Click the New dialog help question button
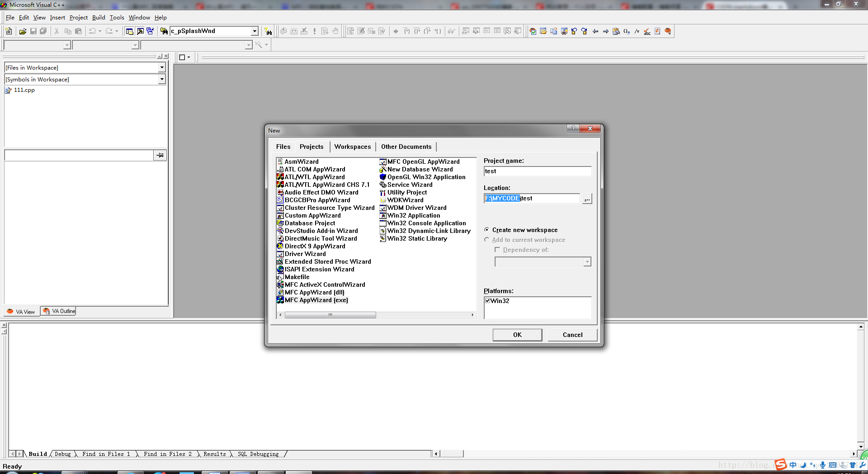 click(573, 128)
